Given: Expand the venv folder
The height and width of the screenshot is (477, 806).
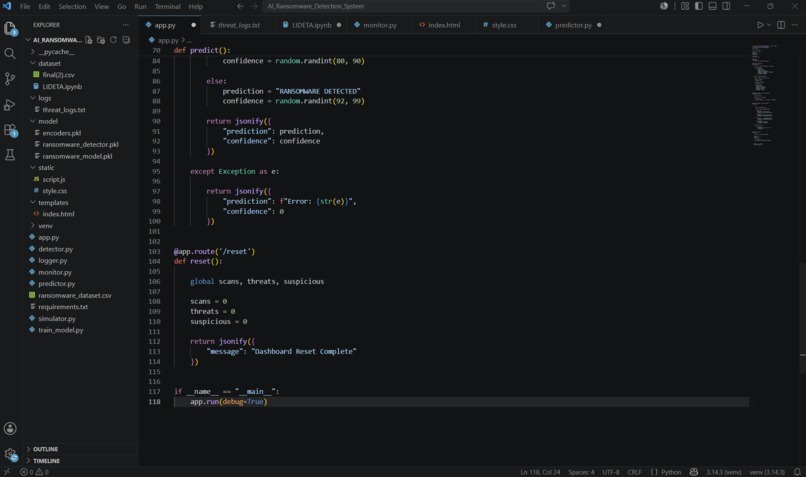Looking at the screenshot, I should click(x=45, y=226).
